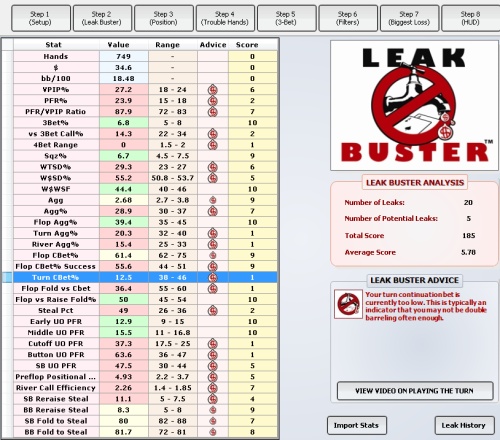The width and height of the screenshot is (500, 440).
Task: Click the Score column header
Action: [x=247, y=45]
